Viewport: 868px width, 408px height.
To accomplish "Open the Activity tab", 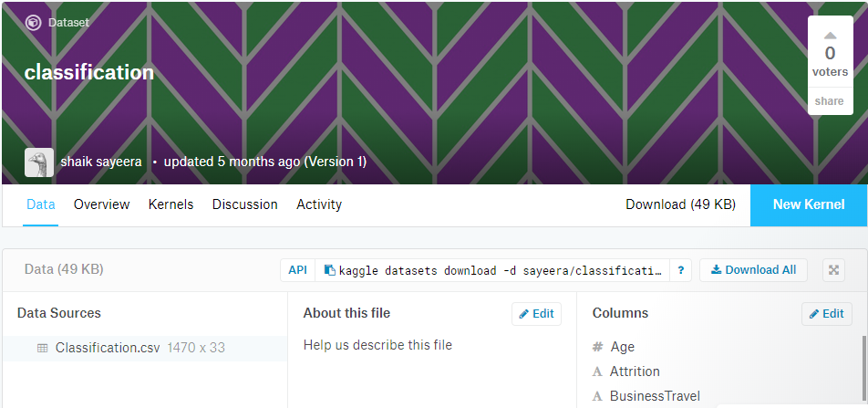I will coord(319,204).
